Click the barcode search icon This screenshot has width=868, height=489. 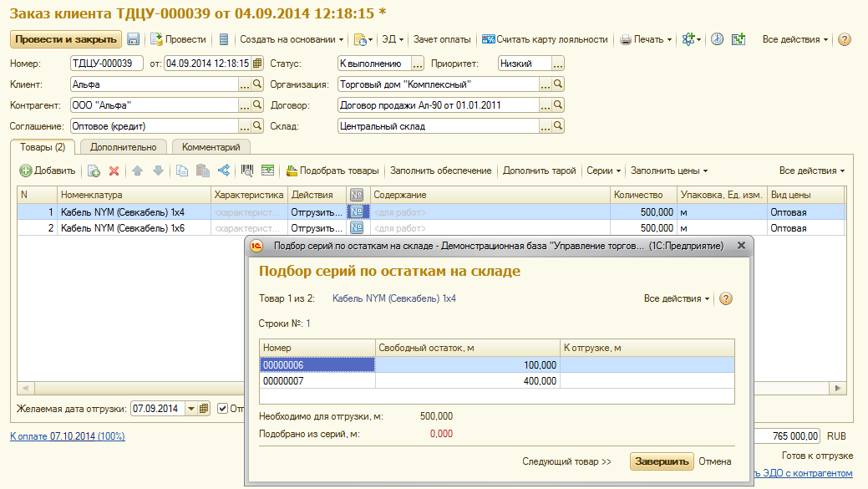[247, 171]
